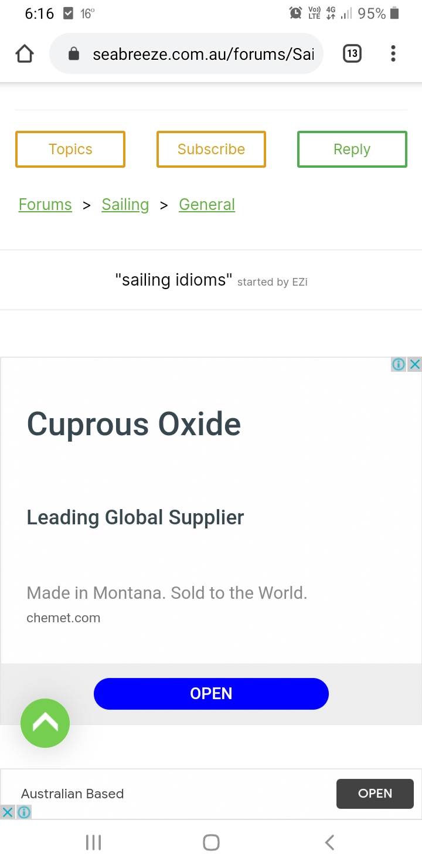Tap the Chrome home icon
This screenshot has height=868, width=422.
[x=25, y=54]
